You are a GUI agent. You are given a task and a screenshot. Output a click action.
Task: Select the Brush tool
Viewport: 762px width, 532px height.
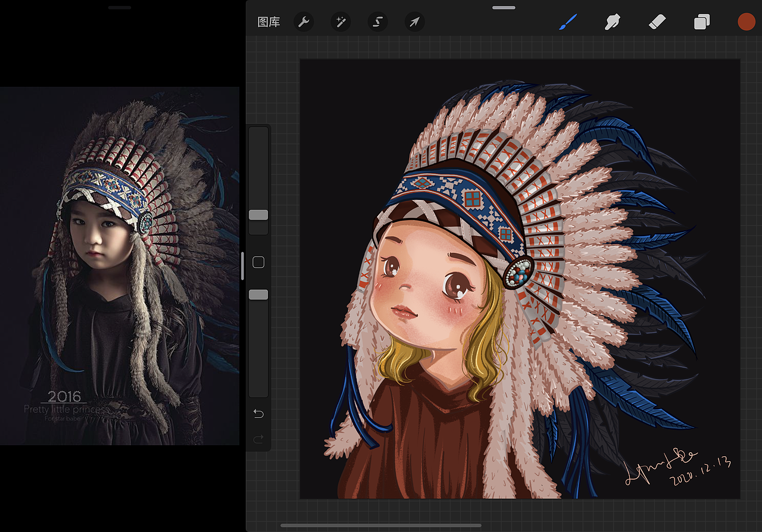coord(567,22)
